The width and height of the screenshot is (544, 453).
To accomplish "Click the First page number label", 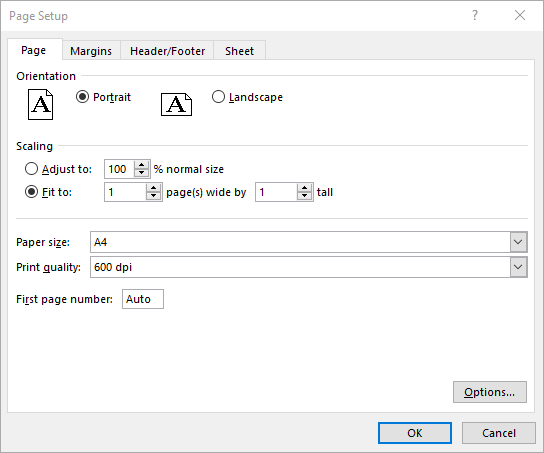I will pos(64,299).
